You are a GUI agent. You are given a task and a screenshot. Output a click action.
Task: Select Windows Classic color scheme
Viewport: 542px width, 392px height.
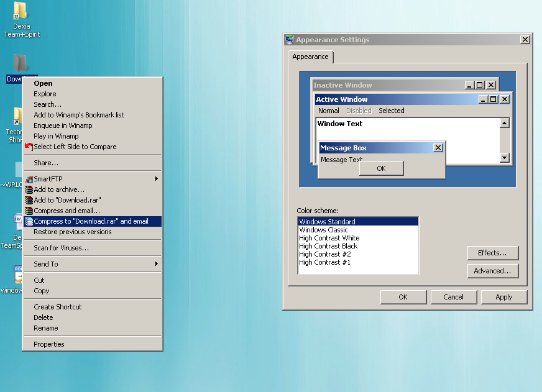pyautogui.click(x=323, y=230)
